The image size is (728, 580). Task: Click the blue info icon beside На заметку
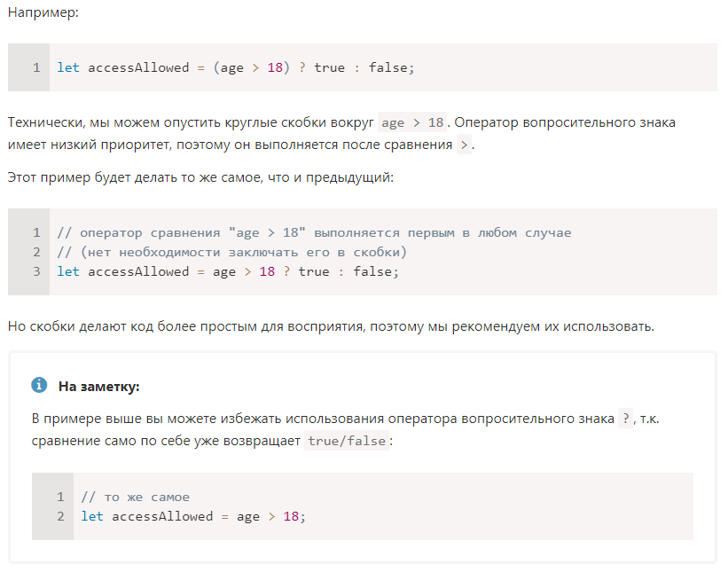39,385
